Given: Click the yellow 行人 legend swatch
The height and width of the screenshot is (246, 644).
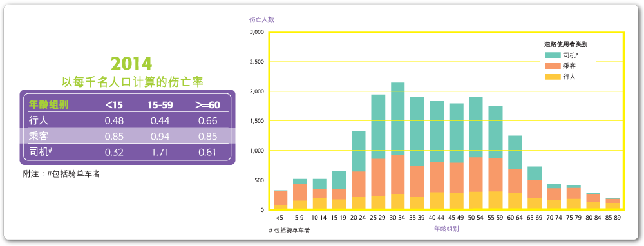Looking at the screenshot, I should pos(553,77).
